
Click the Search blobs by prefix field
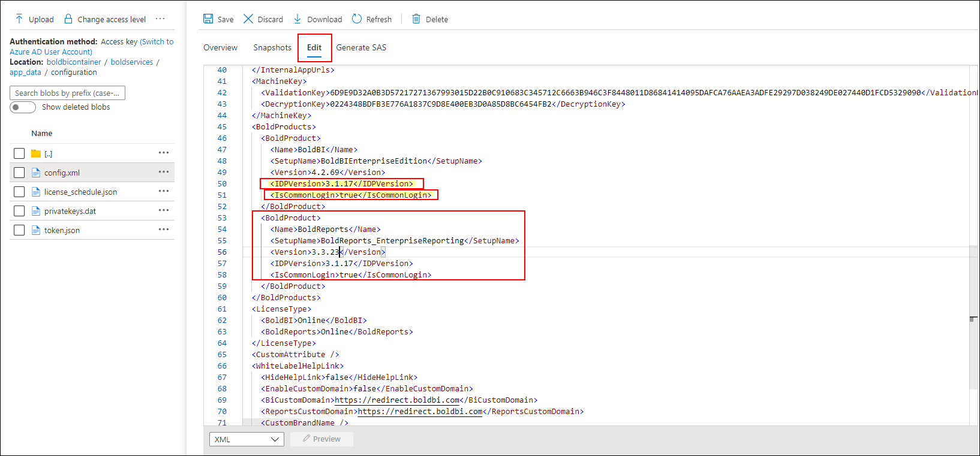tap(67, 93)
